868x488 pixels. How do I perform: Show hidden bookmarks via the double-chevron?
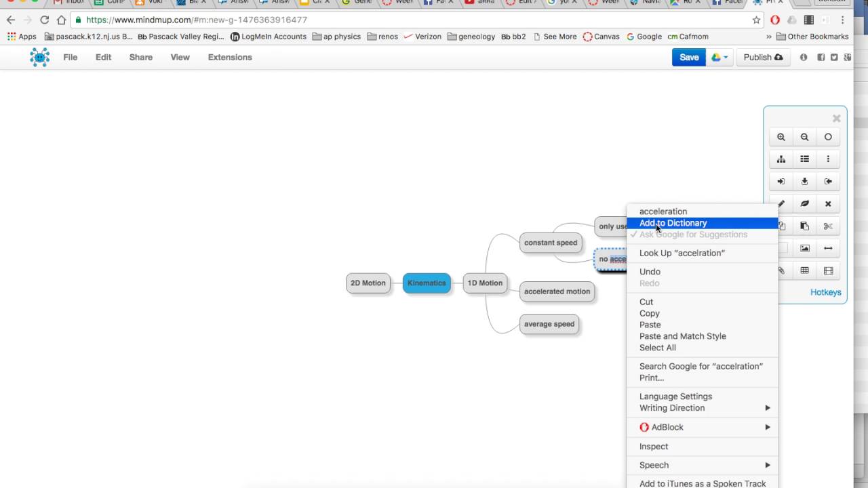coord(769,37)
